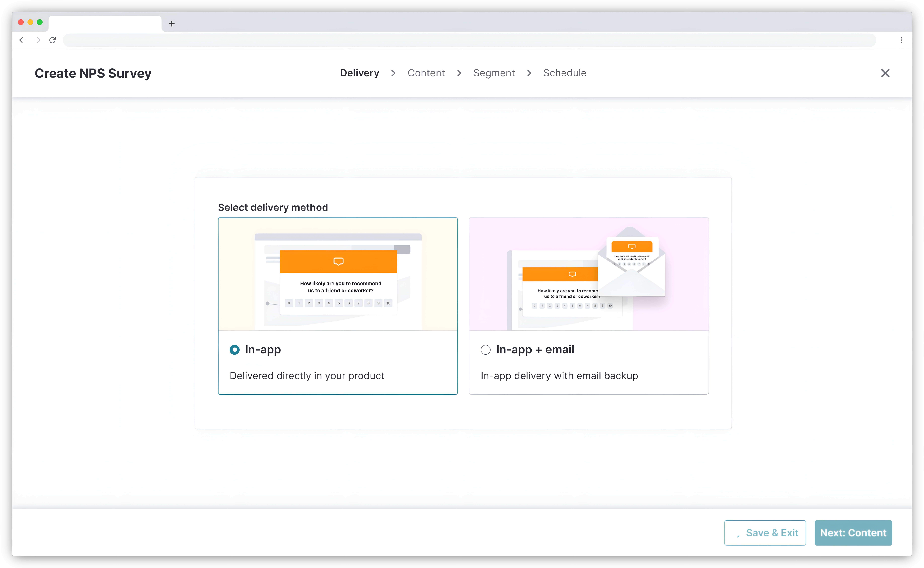Reload the current page
The width and height of the screenshot is (924, 568).
click(x=53, y=40)
